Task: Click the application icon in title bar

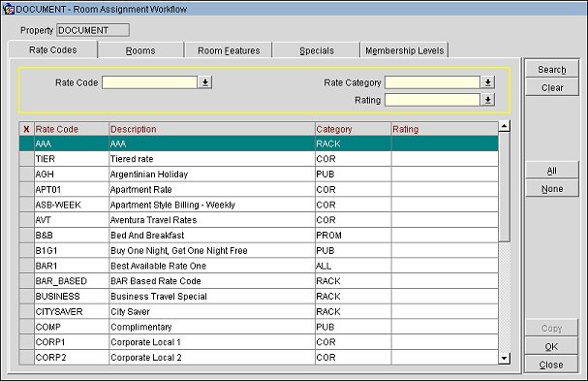Action: click(x=9, y=9)
